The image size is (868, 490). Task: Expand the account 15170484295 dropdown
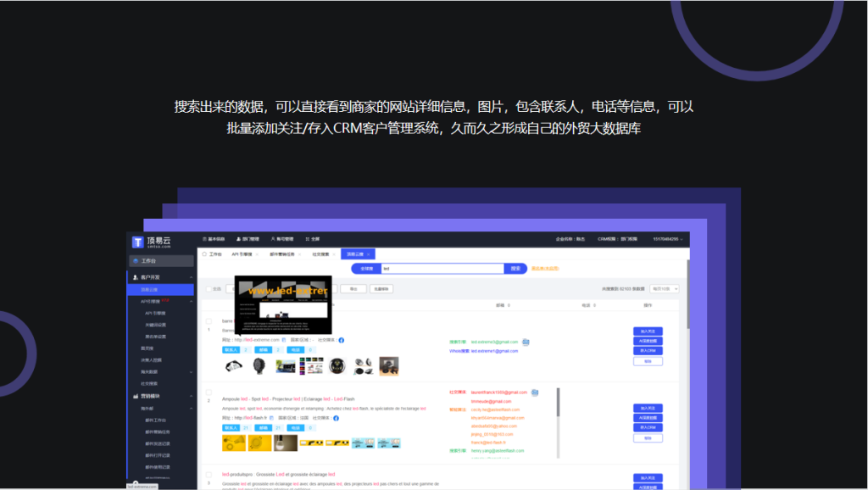pyautogui.click(x=667, y=239)
